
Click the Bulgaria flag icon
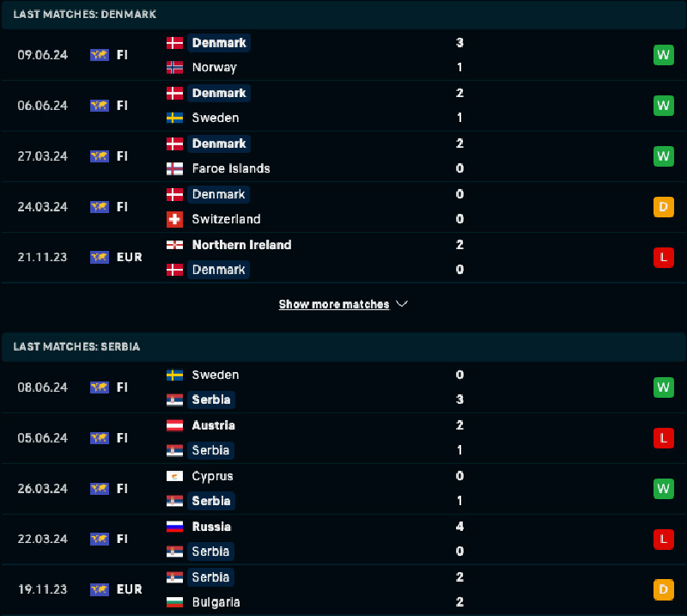pos(174,602)
